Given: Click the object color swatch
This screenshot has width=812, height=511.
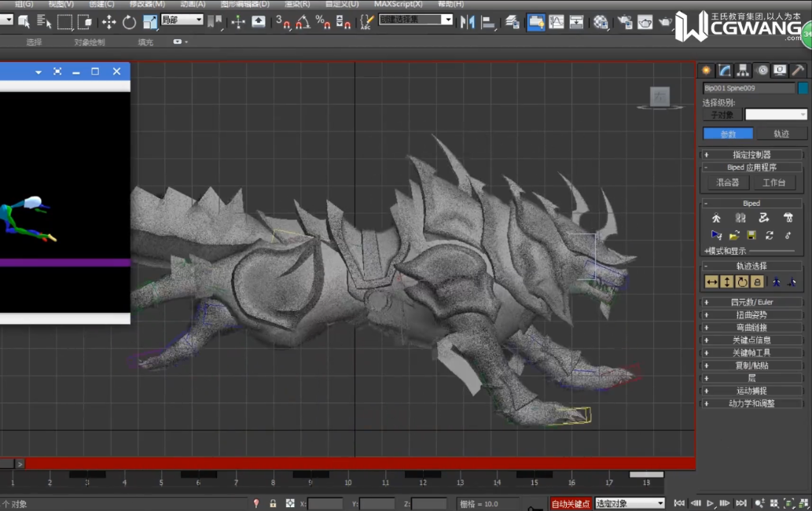Looking at the screenshot, I should (x=803, y=89).
